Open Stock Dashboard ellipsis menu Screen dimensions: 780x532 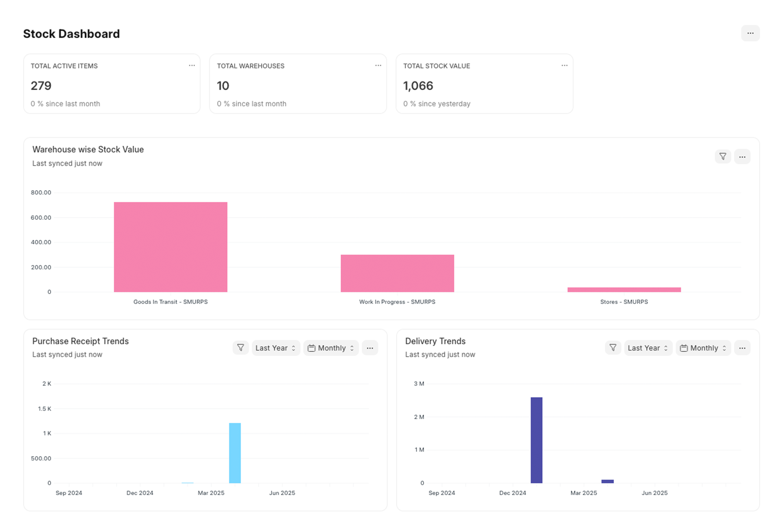pyautogui.click(x=750, y=33)
